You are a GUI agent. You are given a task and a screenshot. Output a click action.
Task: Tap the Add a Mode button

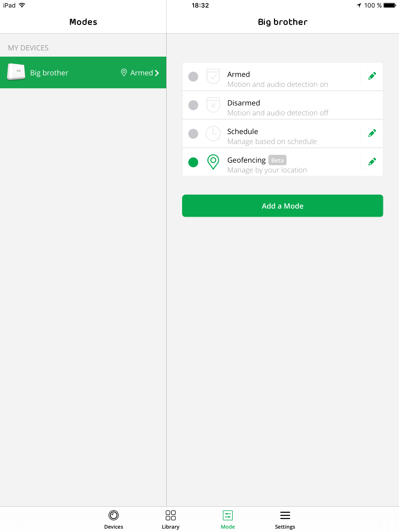click(283, 206)
